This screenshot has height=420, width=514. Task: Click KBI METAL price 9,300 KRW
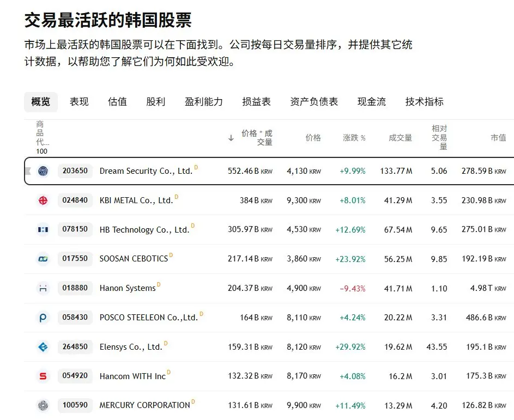pos(304,200)
